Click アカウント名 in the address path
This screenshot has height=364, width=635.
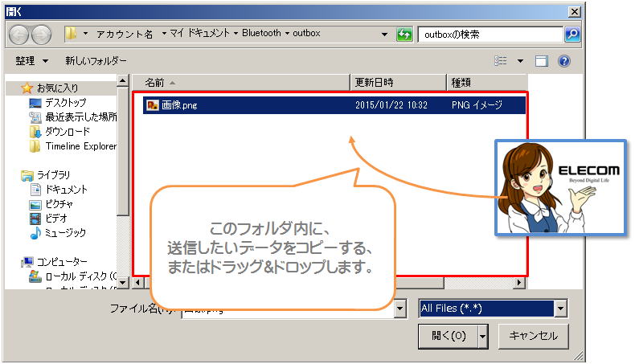(x=125, y=34)
